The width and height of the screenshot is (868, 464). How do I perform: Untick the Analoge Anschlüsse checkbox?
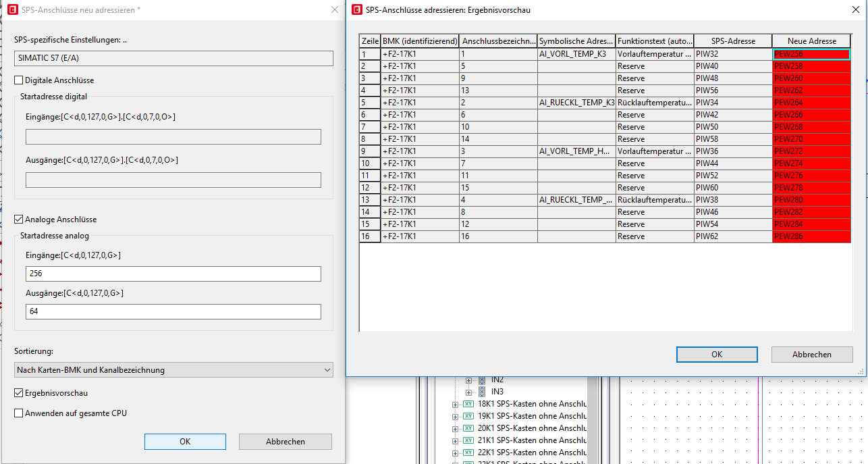click(x=19, y=220)
